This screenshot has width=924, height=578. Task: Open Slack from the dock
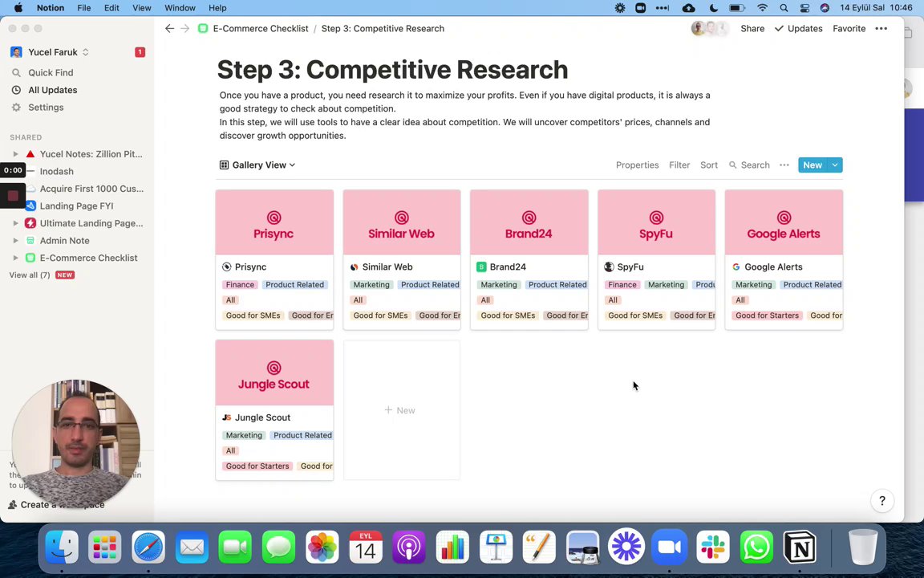(713, 547)
